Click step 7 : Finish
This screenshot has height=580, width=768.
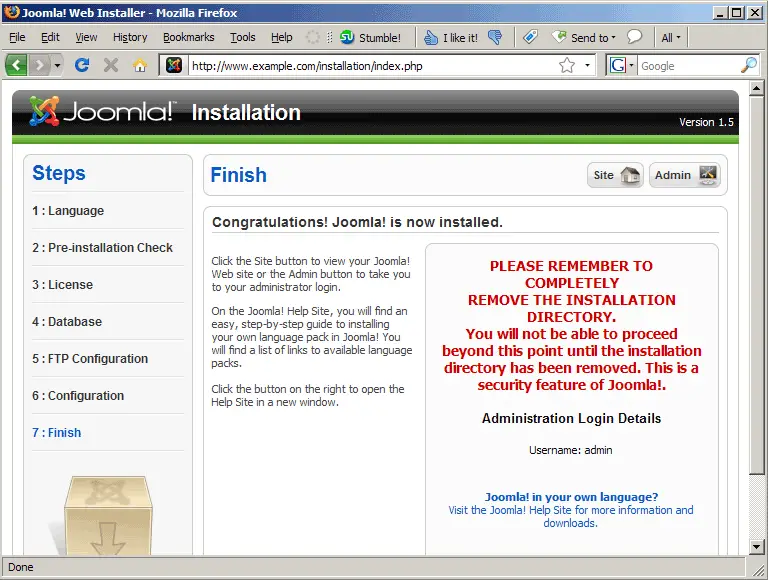coord(57,433)
